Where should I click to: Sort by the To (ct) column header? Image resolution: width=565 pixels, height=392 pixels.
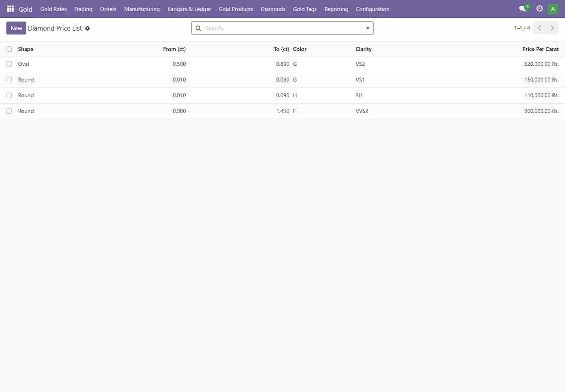tap(281, 49)
